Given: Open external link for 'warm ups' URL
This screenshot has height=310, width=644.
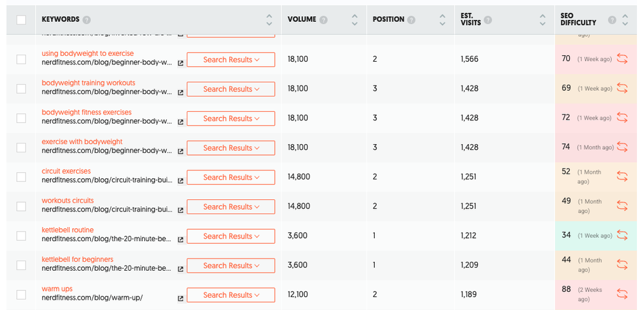Looking at the screenshot, I should pos(180,299).
